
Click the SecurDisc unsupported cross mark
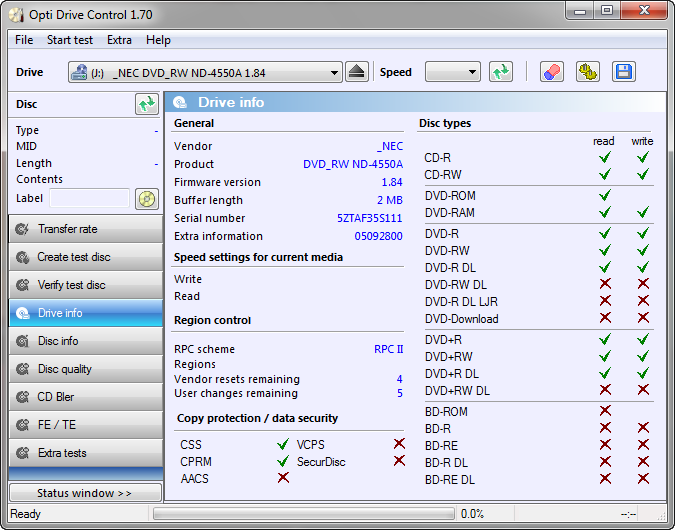coord(399,461)
